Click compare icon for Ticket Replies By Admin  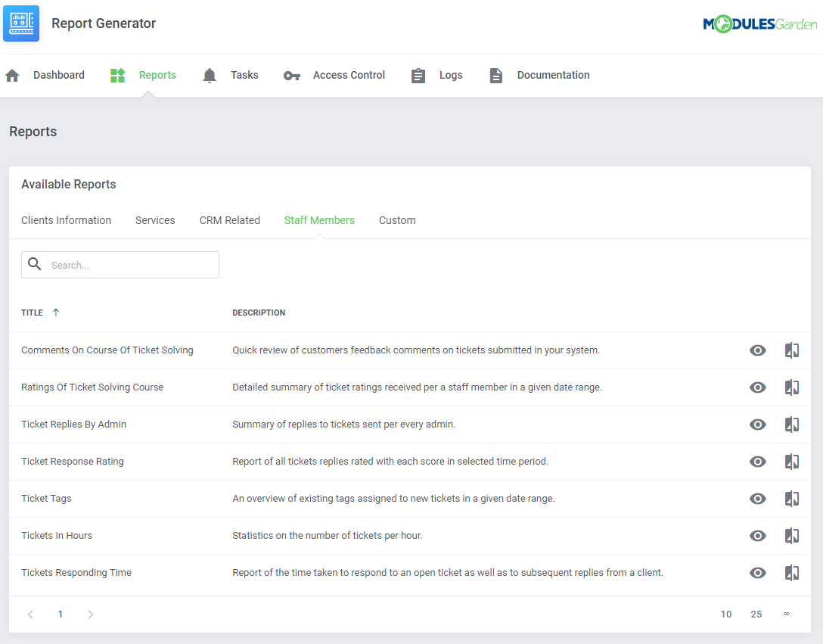click(791, 425)
